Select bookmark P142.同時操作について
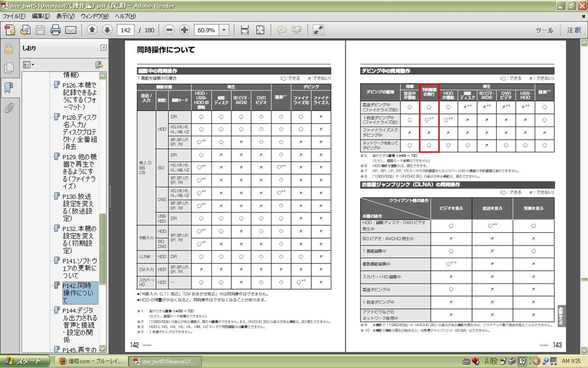This screenshot has width=588, height=368. tap(80, 293)
